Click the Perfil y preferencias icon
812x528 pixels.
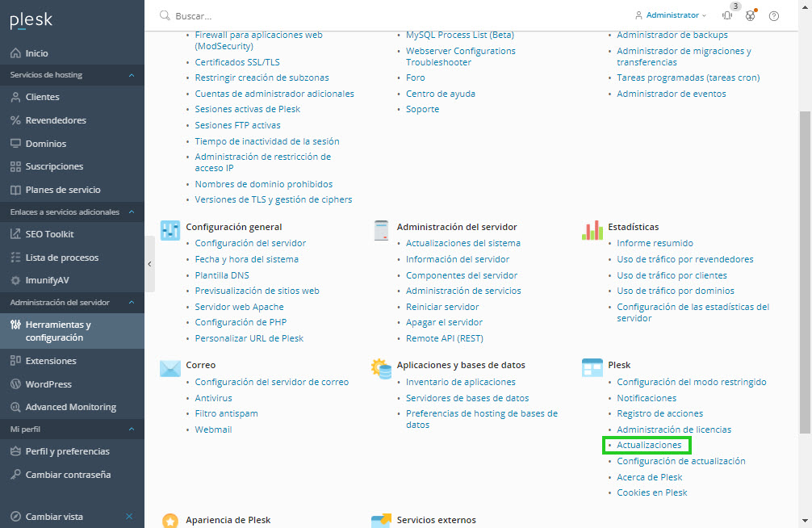tap(15, 450)
